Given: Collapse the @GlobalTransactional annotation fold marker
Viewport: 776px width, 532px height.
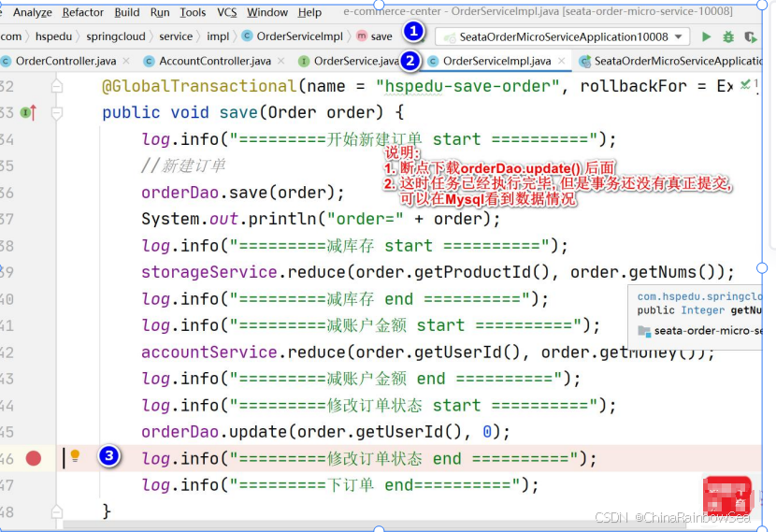Looking at the screenshot, I should tap(57, 86).
